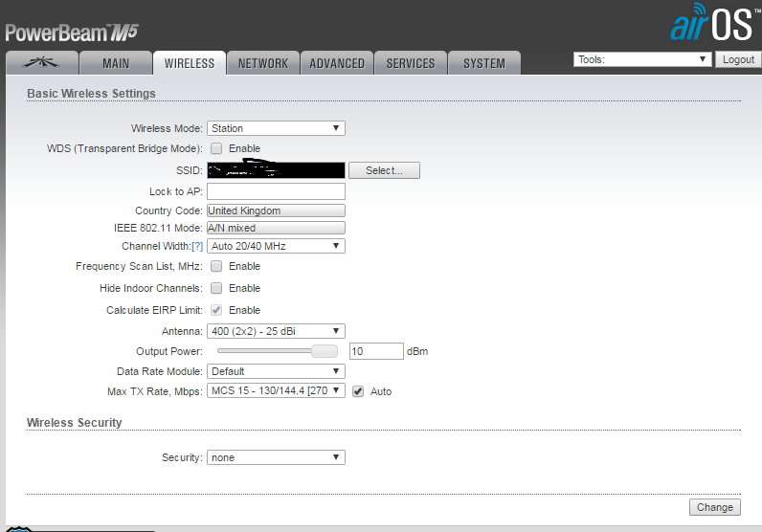
Task: Click the Change button
Action: point(715,507)
